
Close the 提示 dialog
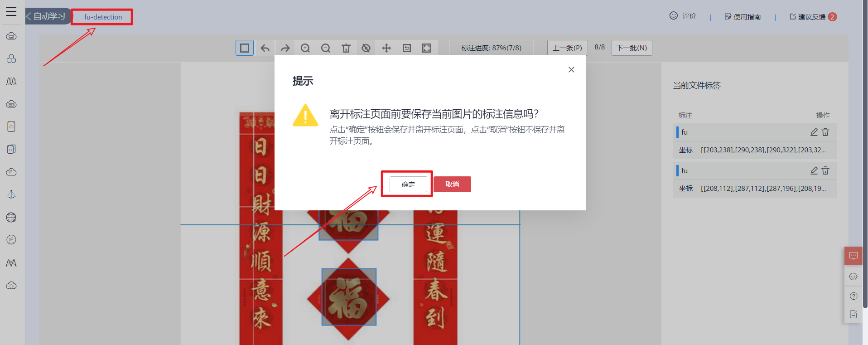[571, 69]
